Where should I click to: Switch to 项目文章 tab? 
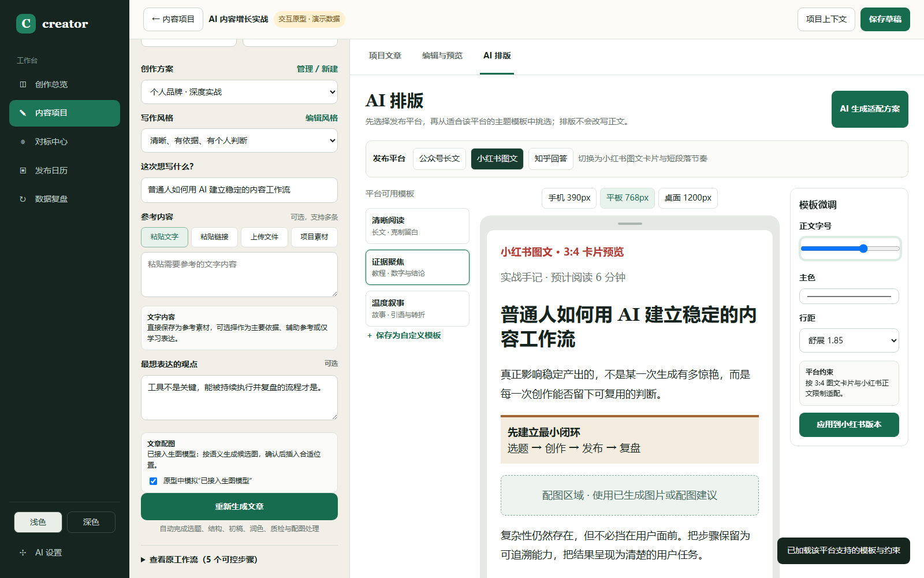[385, 55]
